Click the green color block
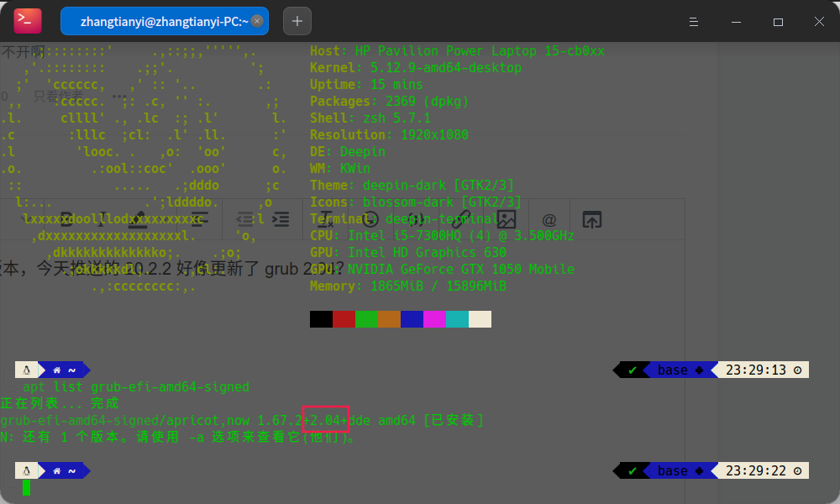This screenshot has height=504, width=840. [366, 319]
